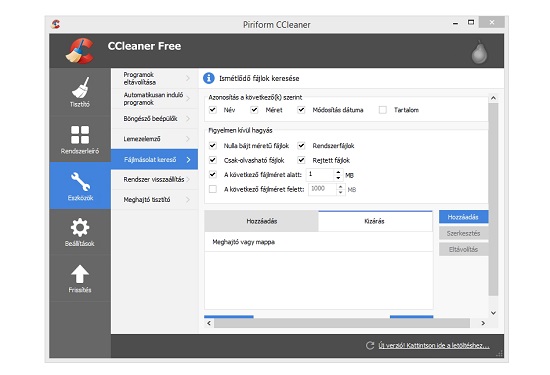
Task: Toggle the A következő fájlméret felett checkbox
Action: pyautogui.click(x=213, y=189)
